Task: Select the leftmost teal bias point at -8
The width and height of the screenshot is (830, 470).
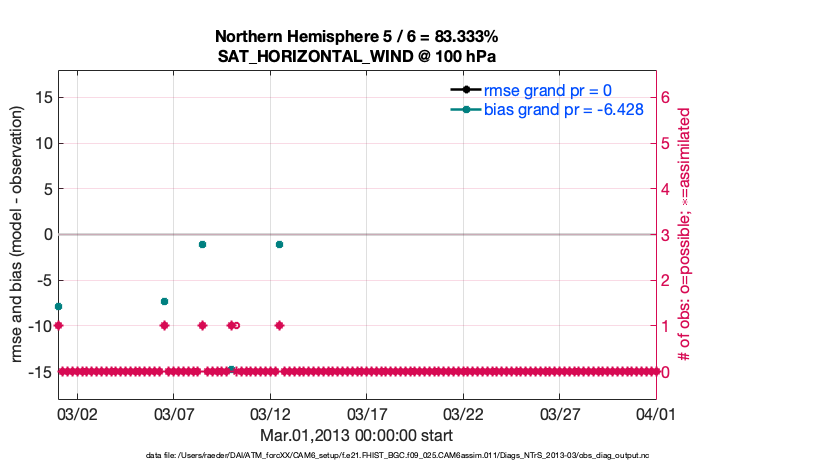Action: point(59,306)
